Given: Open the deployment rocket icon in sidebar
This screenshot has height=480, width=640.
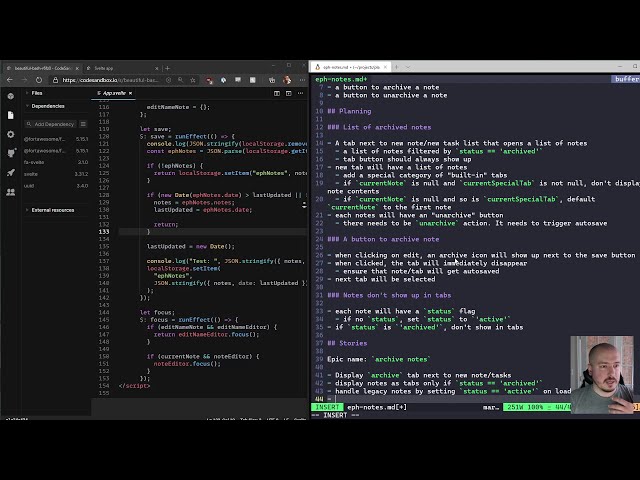Looking at the screenshot, I should tap(11, 172).
